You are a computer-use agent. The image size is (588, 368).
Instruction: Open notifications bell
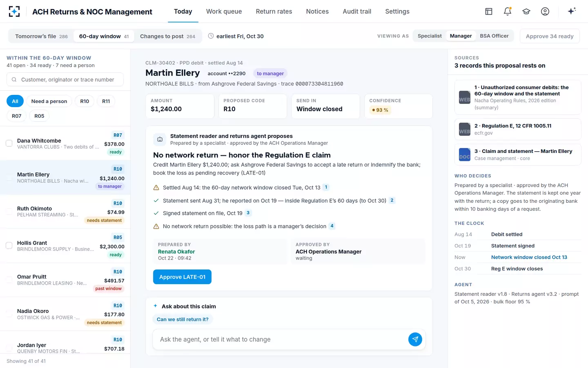click(508, 11)
